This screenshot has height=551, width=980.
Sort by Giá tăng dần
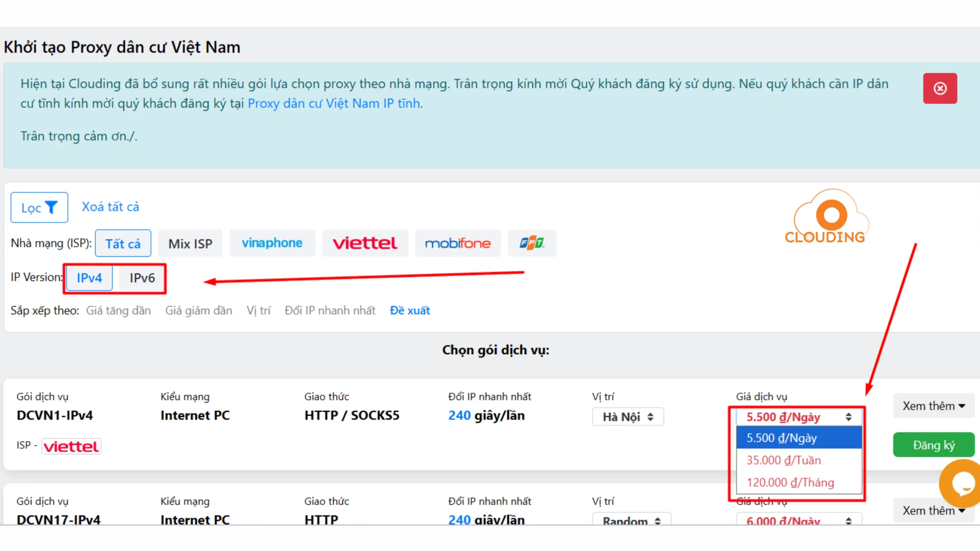coord(118,310)
